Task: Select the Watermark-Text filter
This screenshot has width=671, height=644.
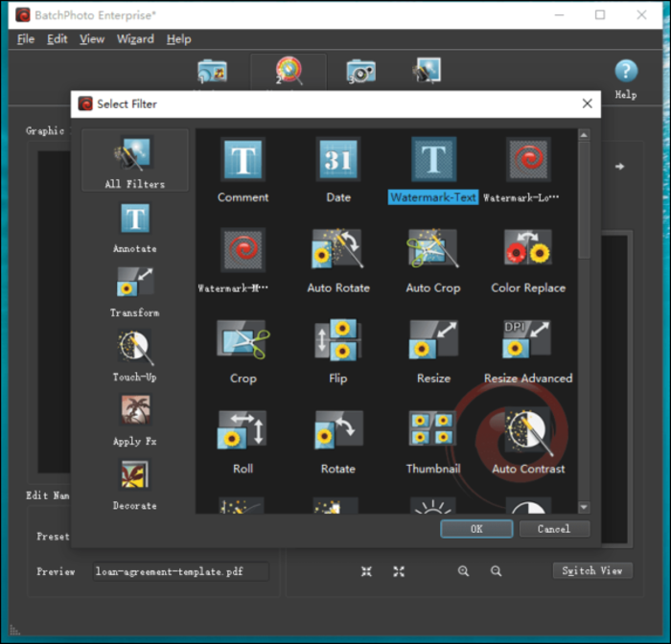Action: [x=433, y=159]
